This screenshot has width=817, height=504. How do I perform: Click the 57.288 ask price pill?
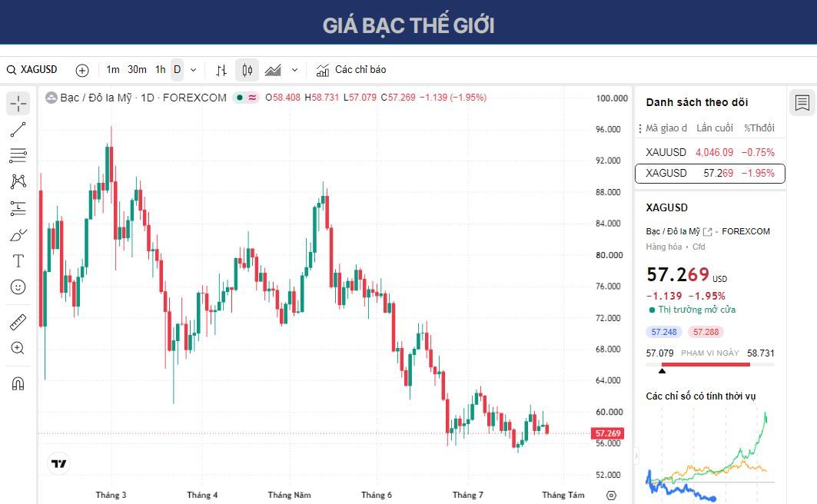(706, 332)
